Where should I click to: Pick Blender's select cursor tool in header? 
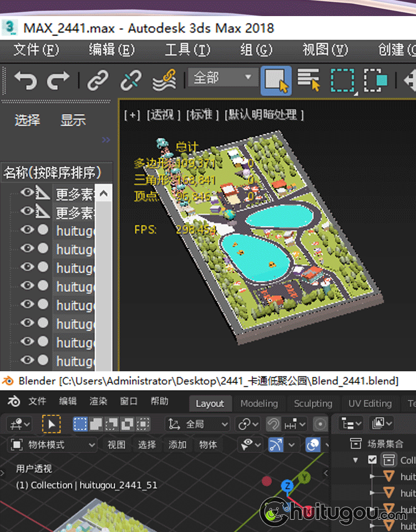(51, 424)
